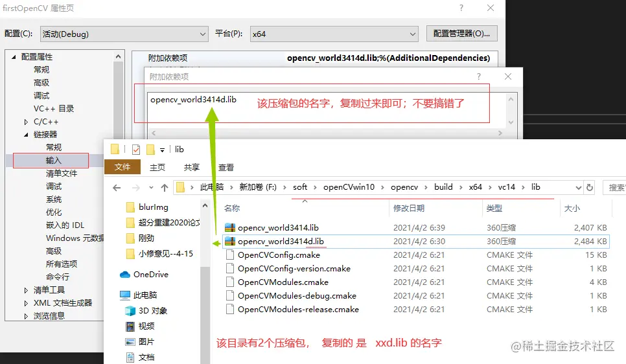Open recent locations dropdown arrow

click(x=151, y=188)
